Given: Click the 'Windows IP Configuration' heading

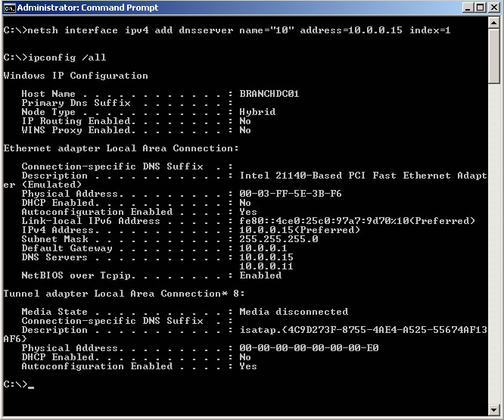Looking at the screenshot, I should click(76, 76).
